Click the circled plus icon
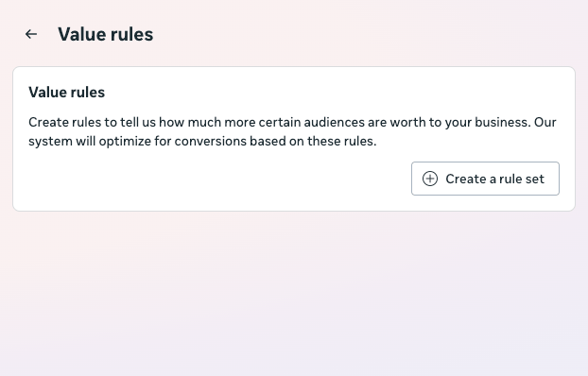This screenshot has height=376, width=588. (x=430, y=179)
